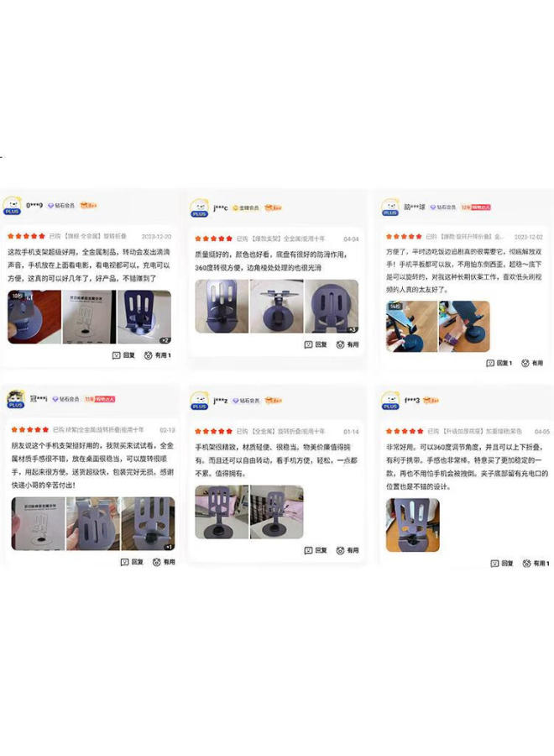Play the video thumbnail in 0***9's review
Screen dimensions: 554x756
[x=34, y=317]
